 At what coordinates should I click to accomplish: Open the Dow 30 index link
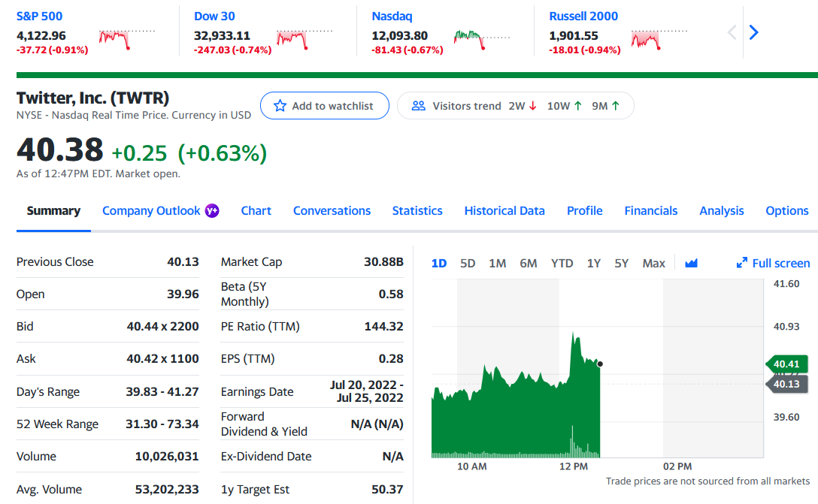[x=214, y=17]
